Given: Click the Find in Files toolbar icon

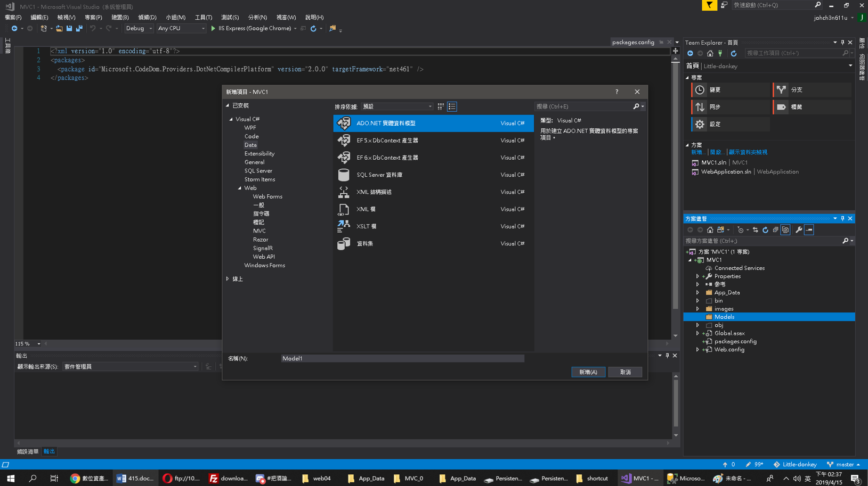Looking at the screenshot, I should [332, 28].
